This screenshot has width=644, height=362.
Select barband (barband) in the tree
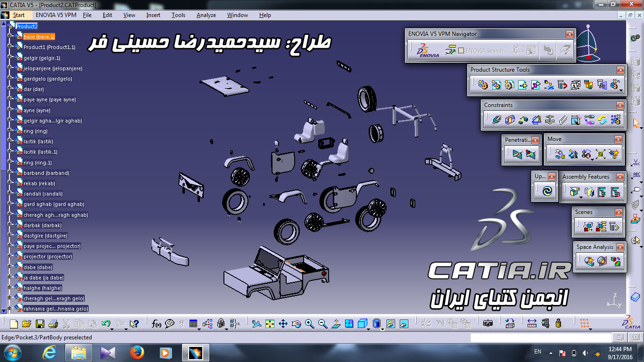tap(46, 173)
